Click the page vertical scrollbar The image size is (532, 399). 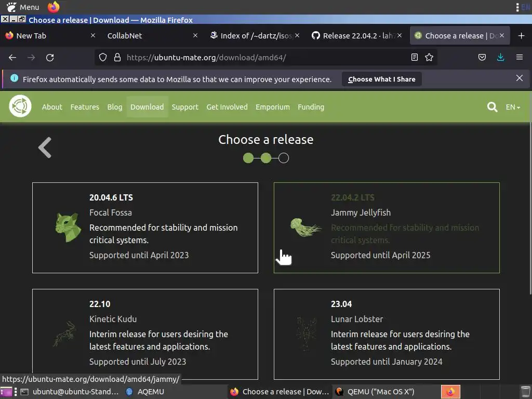click(x=530, y=208)
